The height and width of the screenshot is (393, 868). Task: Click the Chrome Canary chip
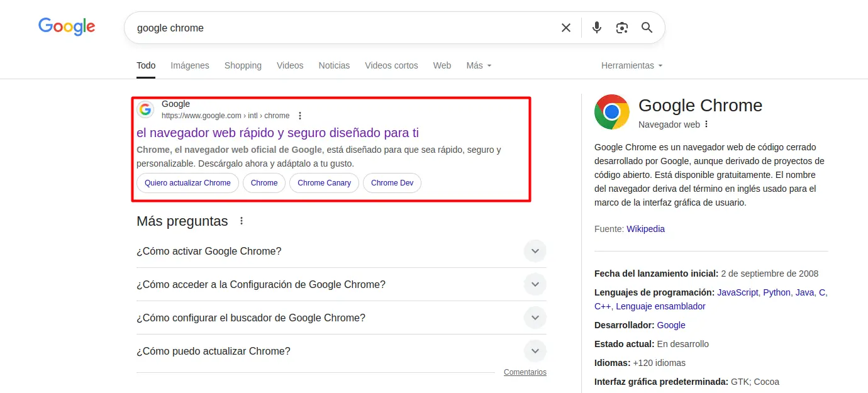click(324, 183)
